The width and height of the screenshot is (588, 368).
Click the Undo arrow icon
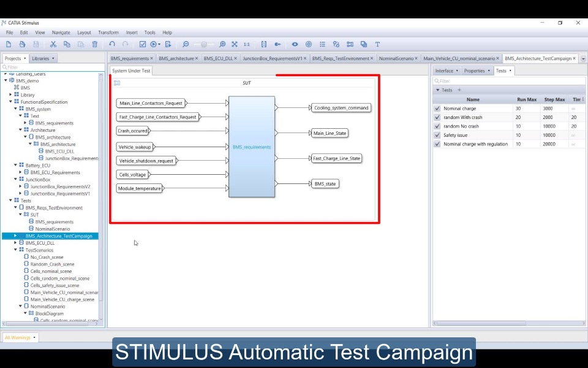click(x=111, y=44)
